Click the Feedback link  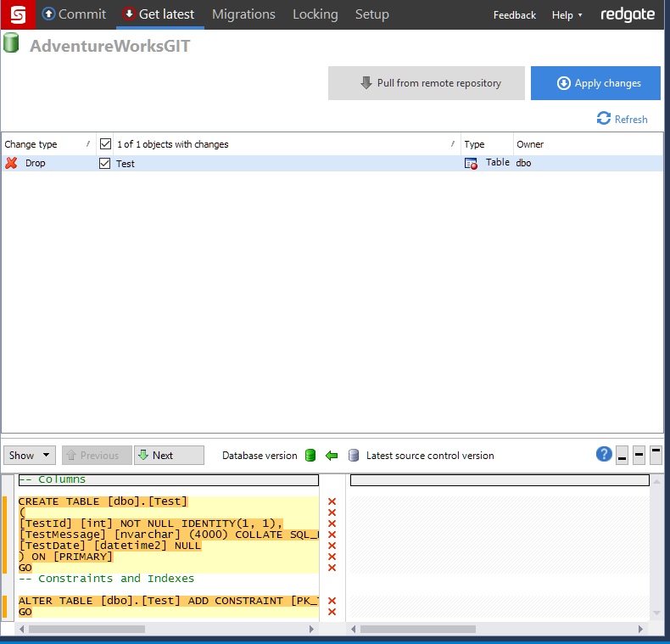515,15
